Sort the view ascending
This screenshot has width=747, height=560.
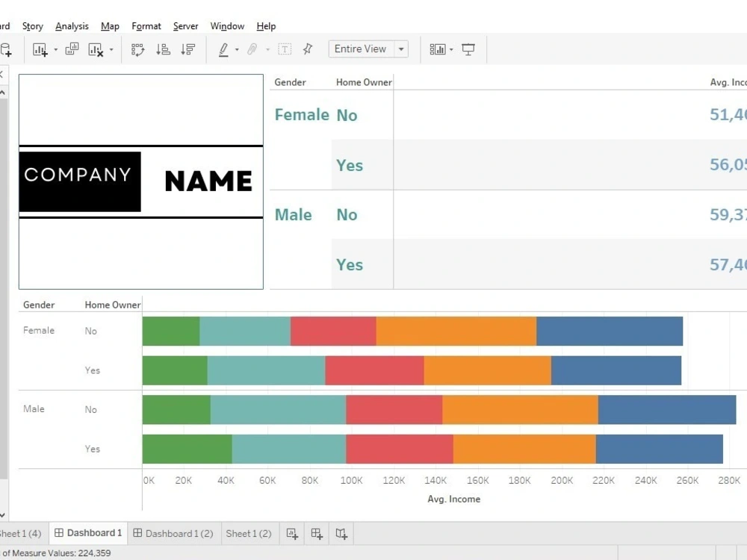(x=163, y=49)
